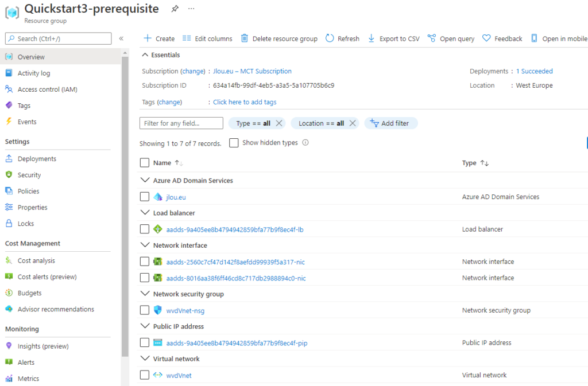588x386 pixels.
Task: Open the Jlou.eu – MCT Subscription link
Action: [252, 71]
